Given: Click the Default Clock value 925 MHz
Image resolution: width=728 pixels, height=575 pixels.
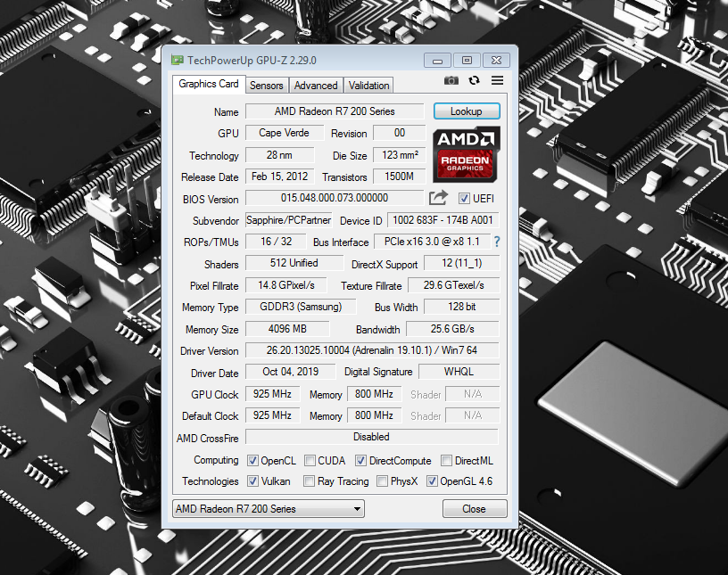Looking at the screenshot, I should (x=272, y=415).
